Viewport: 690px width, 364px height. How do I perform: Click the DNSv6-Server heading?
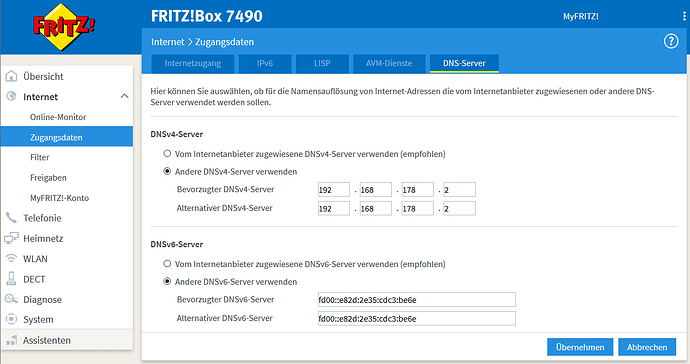pos(176,244)
